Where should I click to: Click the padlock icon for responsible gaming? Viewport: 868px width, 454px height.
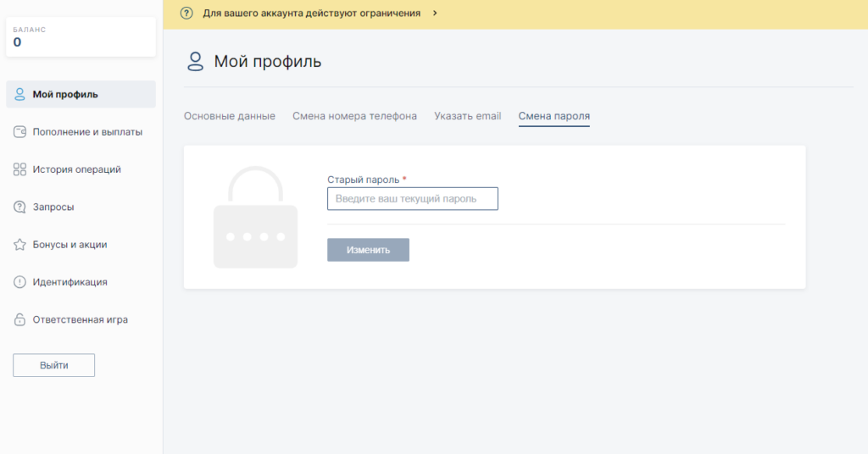point(19,319)
